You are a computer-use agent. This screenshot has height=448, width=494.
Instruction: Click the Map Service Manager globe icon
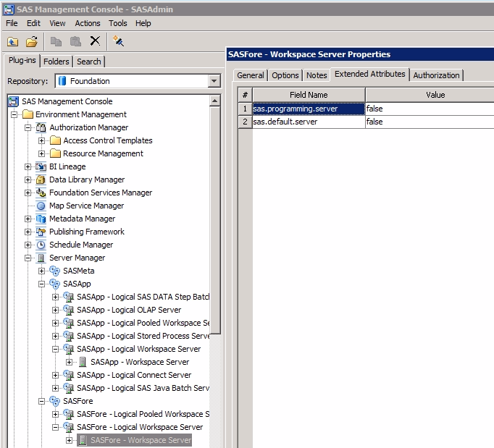pos(41,206)
